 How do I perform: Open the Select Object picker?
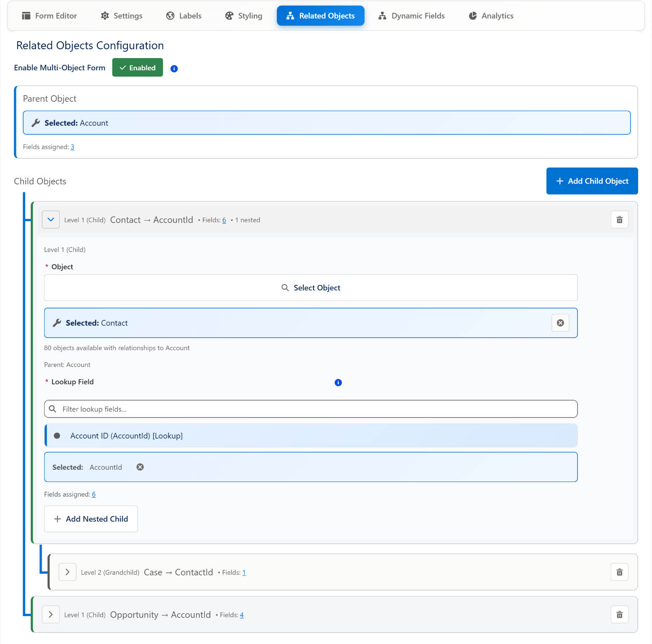click(x=311, y=287)
